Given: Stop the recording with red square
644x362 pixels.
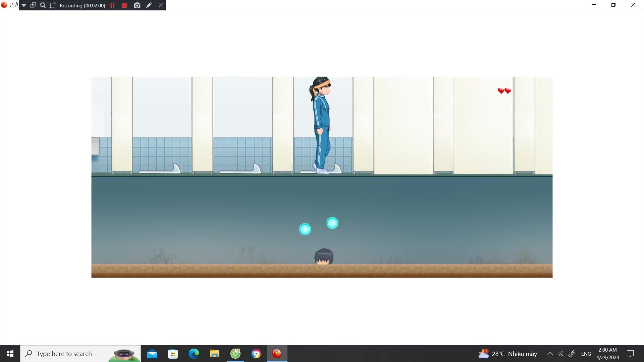Looking at the screenshot, I should [x=124, y=5].
